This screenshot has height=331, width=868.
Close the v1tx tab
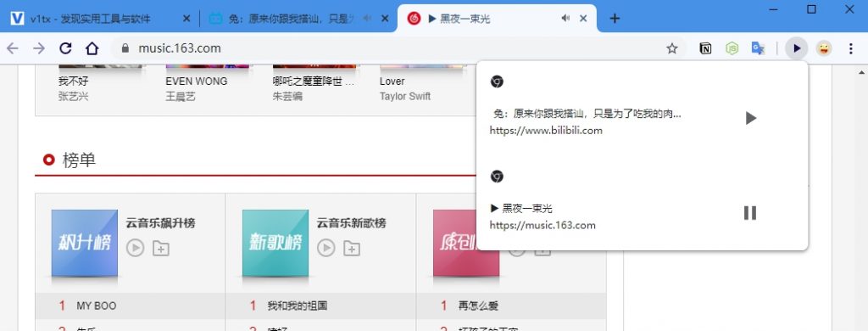click(x=186, y=19)
